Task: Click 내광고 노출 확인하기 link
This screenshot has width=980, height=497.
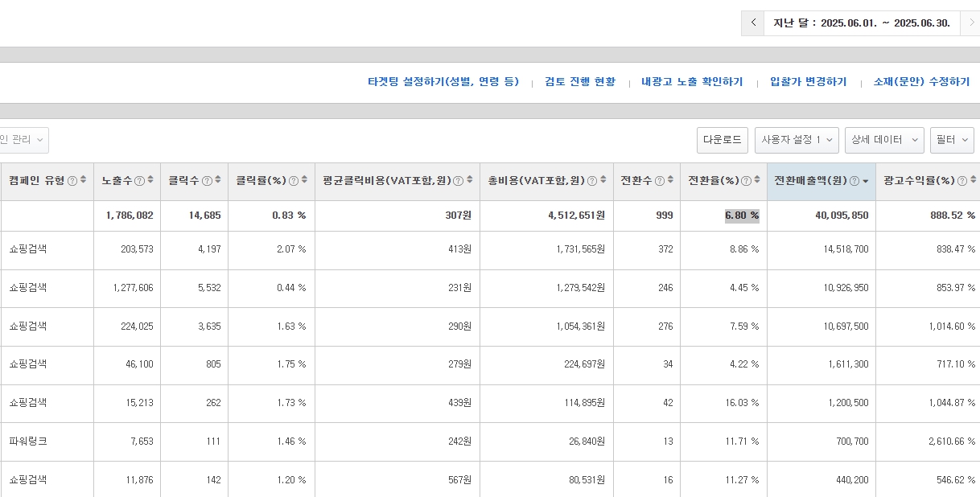Action: (x=692, y=82)
